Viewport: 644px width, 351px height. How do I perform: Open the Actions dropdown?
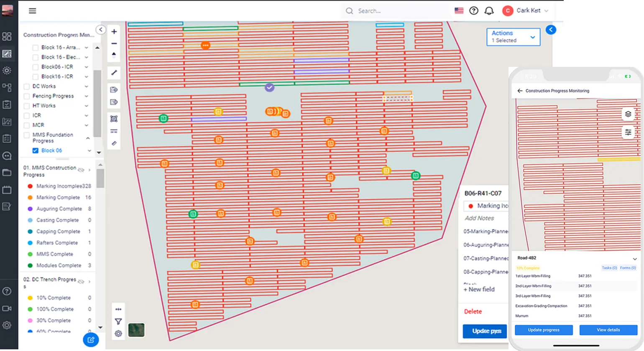tap(513, 37)
